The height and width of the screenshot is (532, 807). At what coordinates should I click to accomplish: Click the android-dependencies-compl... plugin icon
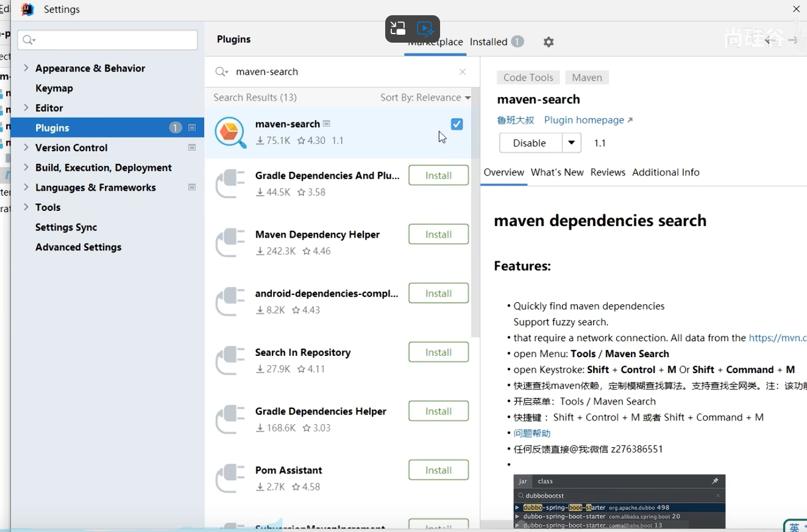pyautogui.click(x=230, y=302)
